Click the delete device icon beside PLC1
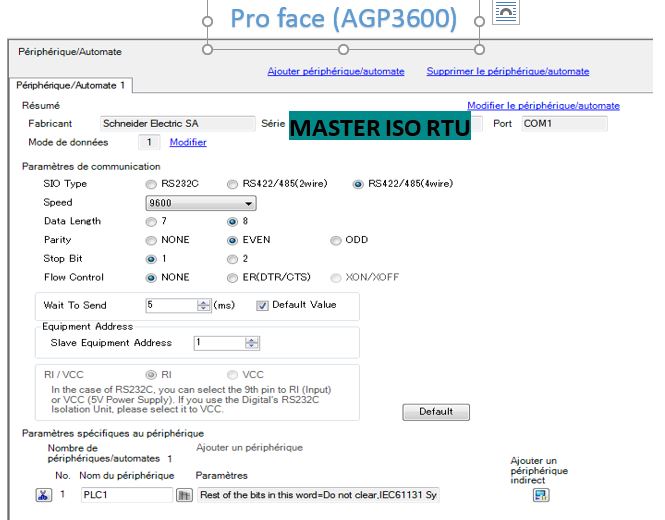 (x=44, y=495)
